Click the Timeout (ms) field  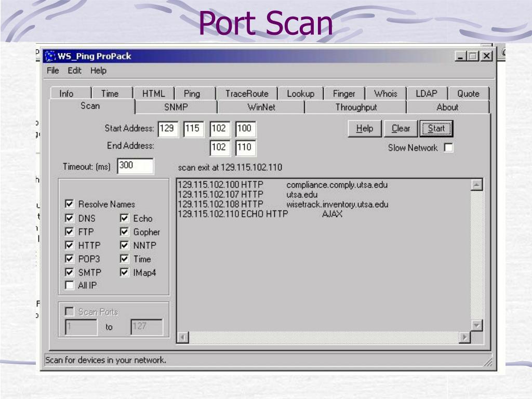click(136, 166)
